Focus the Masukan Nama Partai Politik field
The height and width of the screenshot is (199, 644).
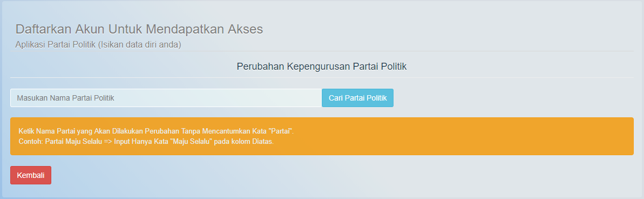(166, 98)
